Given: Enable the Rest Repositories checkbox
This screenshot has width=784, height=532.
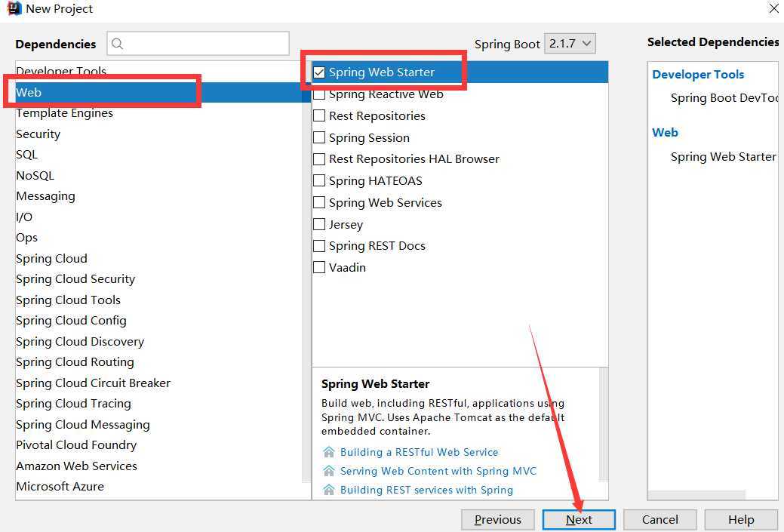Looking at the screenshot, I should (x=319, y=115).
